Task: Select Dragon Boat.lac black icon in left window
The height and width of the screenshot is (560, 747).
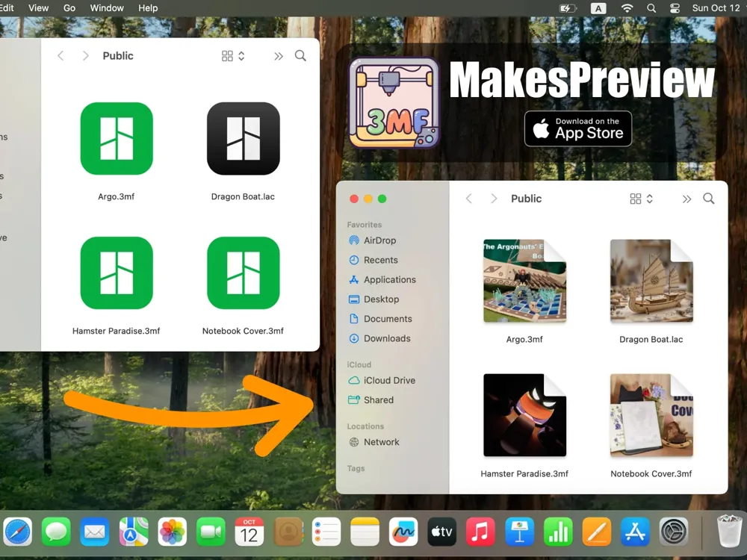Action: click(x=243, y=139)
